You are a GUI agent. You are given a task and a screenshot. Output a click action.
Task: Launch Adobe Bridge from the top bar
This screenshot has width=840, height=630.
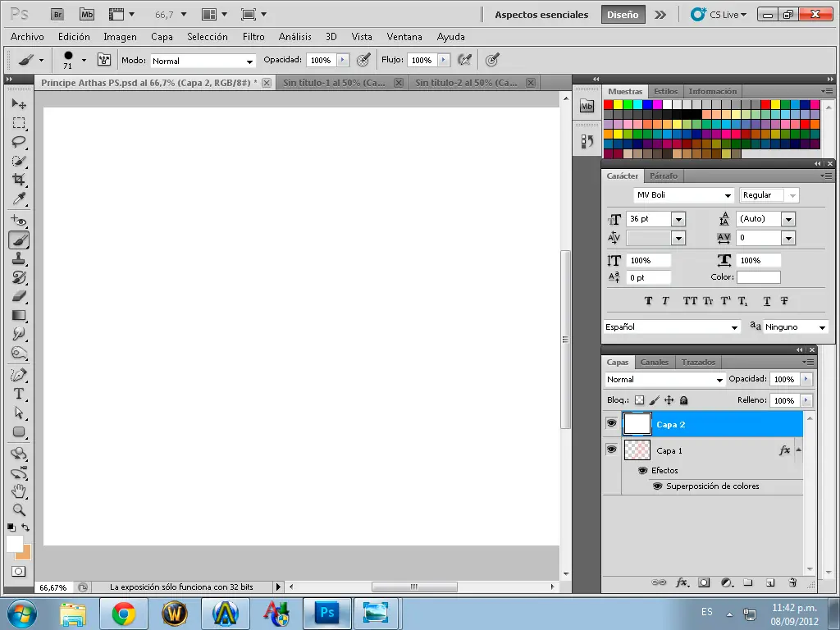click(57, 15)
